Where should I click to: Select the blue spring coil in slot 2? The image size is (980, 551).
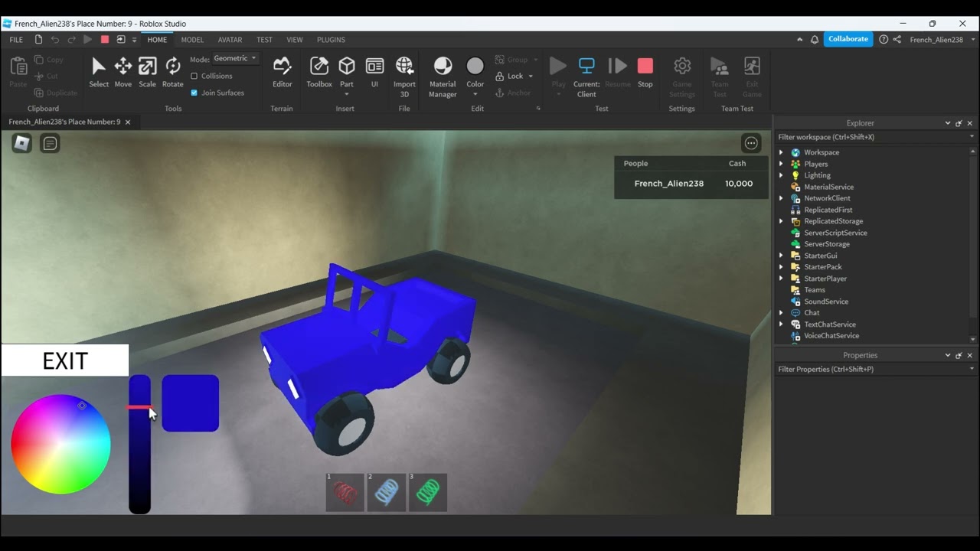click(x=386, y=492)
